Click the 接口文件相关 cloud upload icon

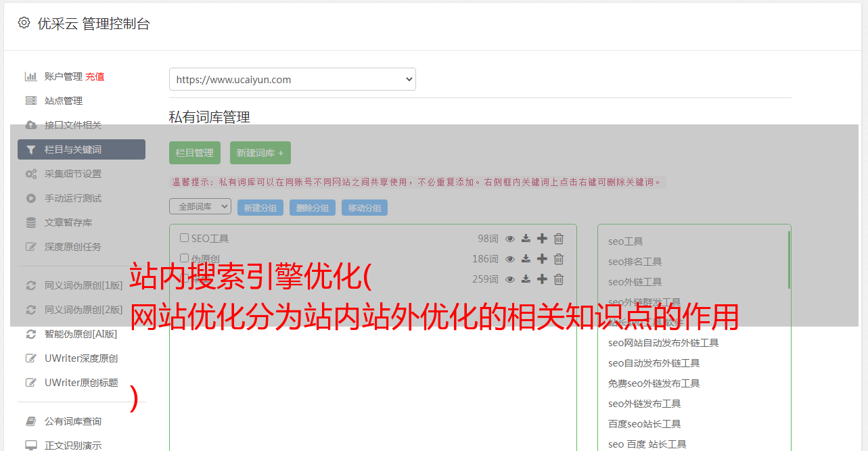click(31, 125)
